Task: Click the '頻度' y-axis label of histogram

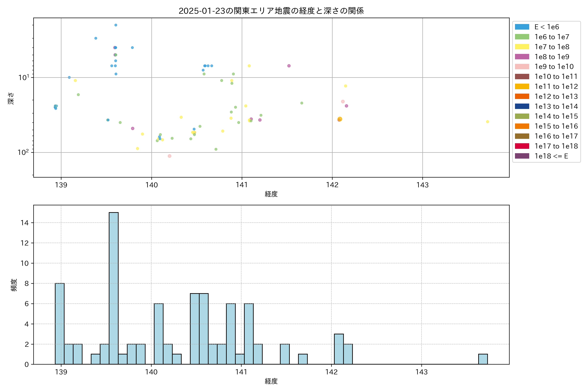Action: (14, 285)
